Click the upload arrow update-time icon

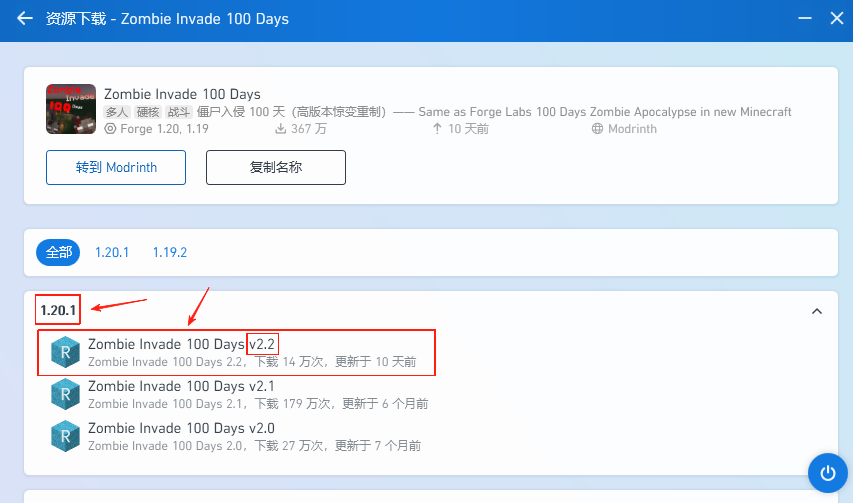pyautogui.click(x=437, y=129)
